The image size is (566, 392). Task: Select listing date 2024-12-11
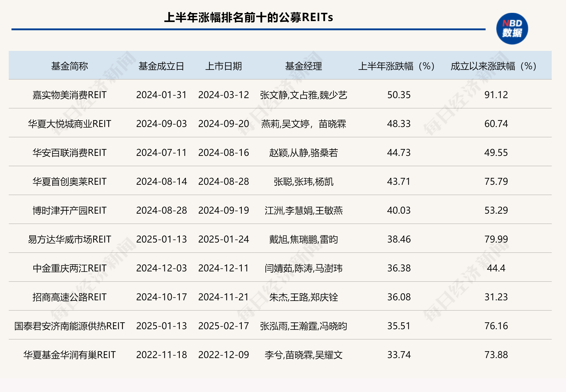(x=224, y=268)
